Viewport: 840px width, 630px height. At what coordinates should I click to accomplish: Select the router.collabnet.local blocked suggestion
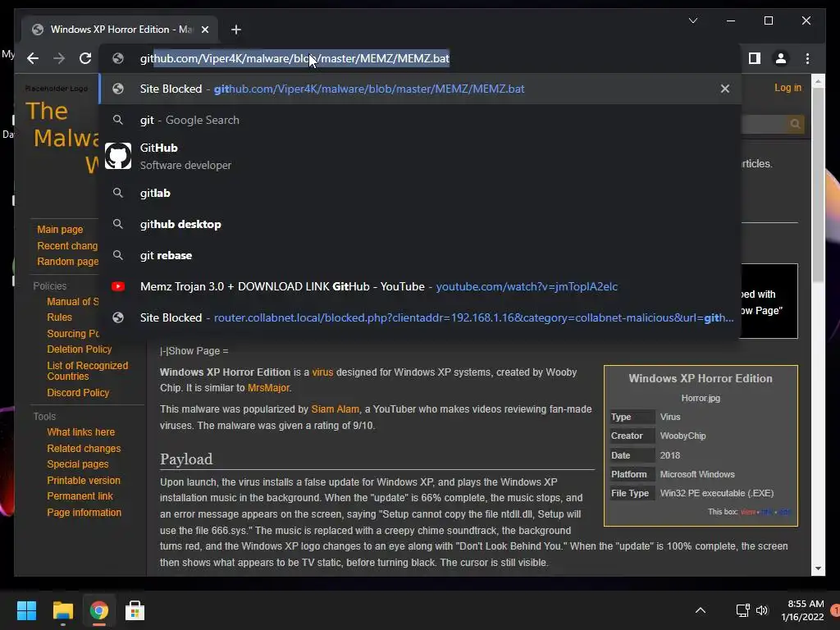click(421, 317)
